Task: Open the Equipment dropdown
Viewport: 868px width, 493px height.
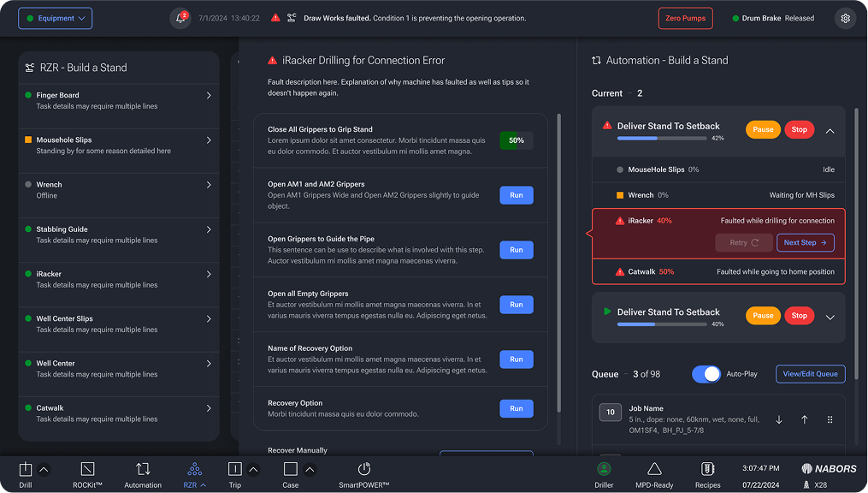Action: (55, 17)
